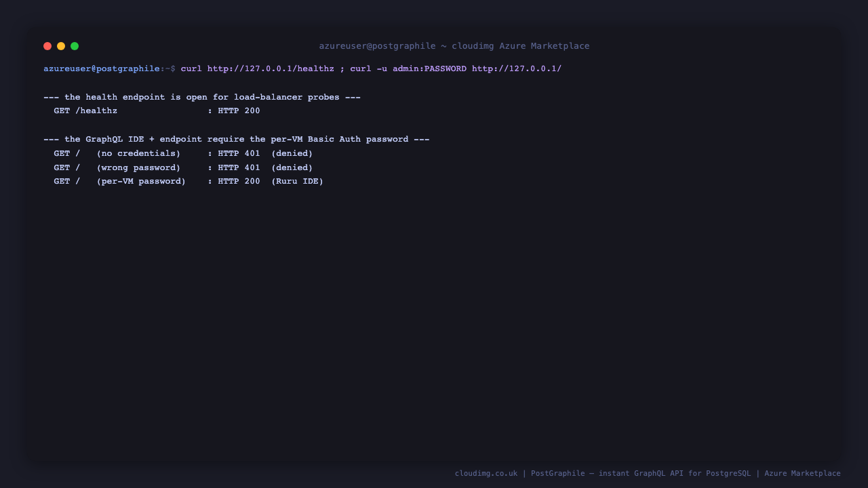This screenshot has height=488, width=868.
Task: Click the '(per-VM password)' HTTP 200 row
Action: (189, 182)
